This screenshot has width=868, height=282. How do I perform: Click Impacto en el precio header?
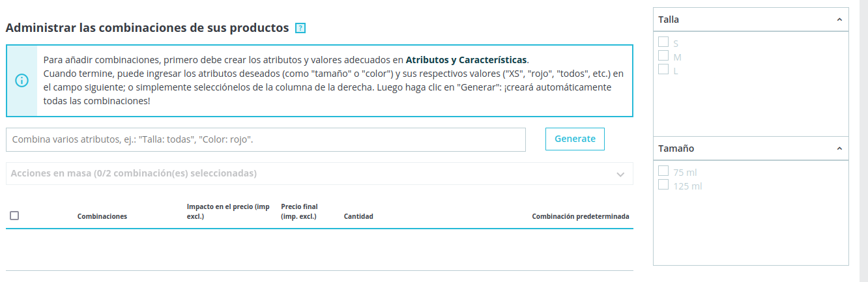tap(228, 212)
